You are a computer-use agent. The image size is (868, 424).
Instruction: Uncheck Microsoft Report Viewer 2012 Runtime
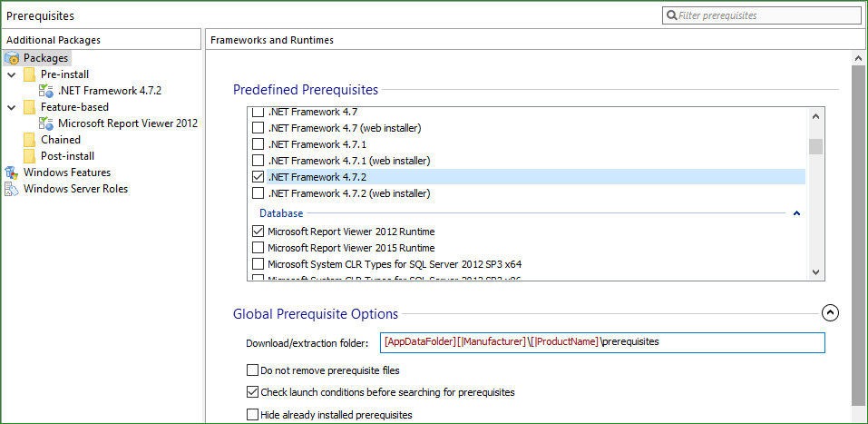pos(258,232)
